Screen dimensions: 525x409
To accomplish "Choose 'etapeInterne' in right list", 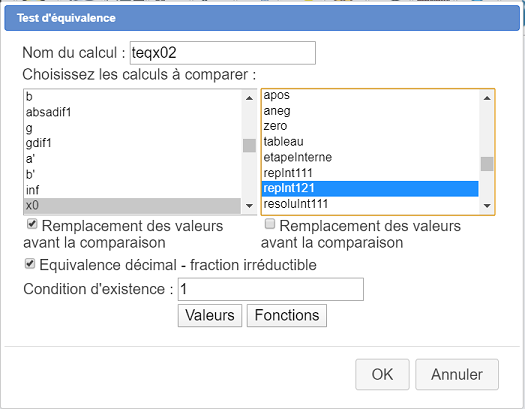I will coord(370,157).
